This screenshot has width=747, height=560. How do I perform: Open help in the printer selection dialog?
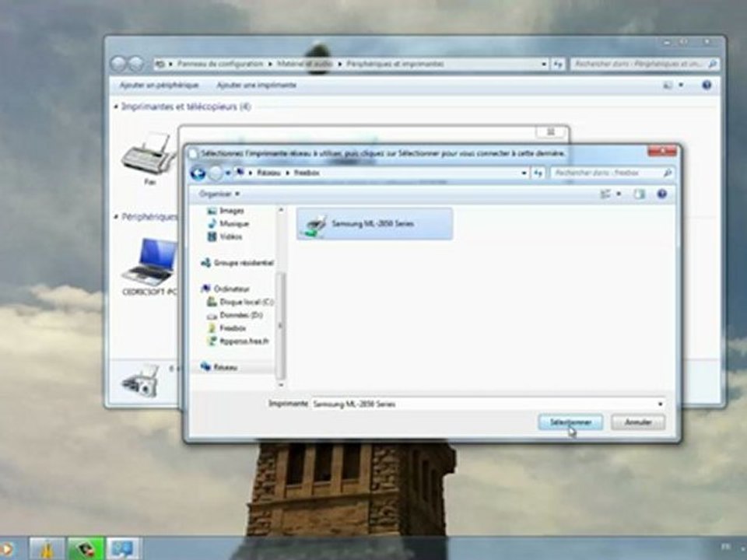click(x=661, y=194)
